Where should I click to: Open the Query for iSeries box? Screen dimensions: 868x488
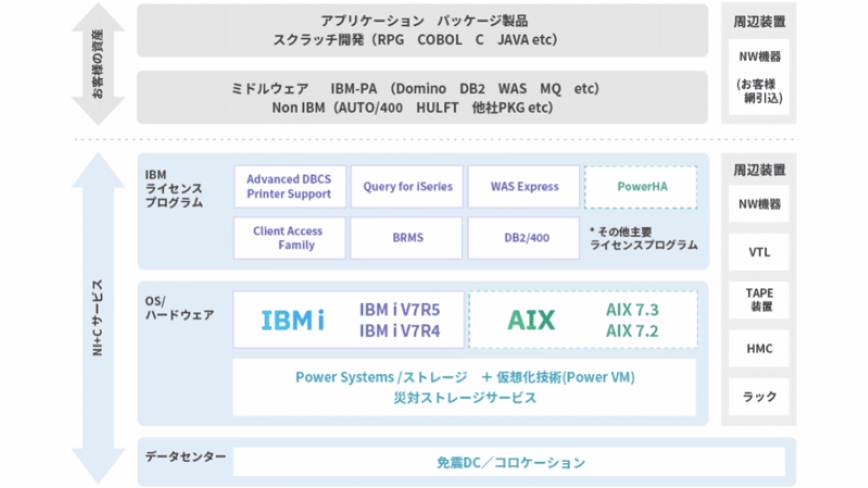407,187
